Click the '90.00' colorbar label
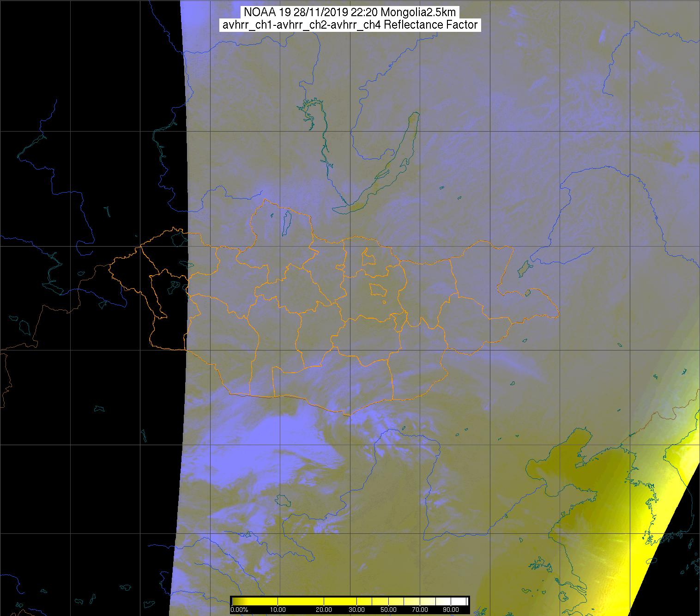Viewport: 700px width, 616px height. pos(450,610)
